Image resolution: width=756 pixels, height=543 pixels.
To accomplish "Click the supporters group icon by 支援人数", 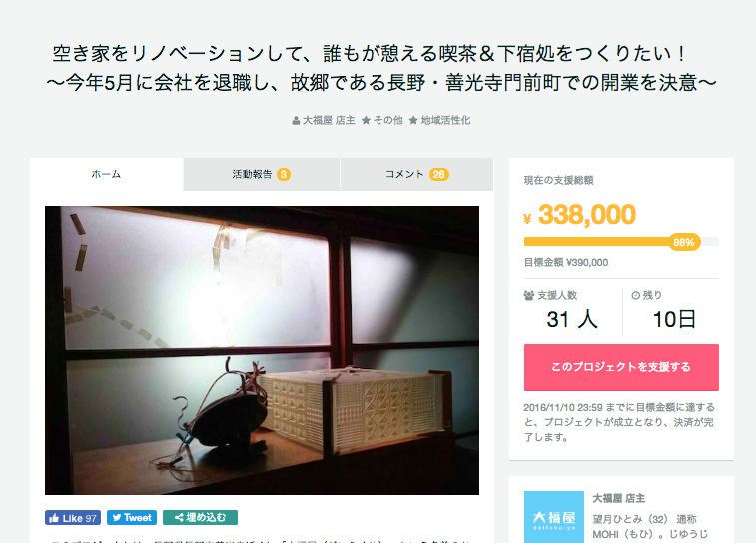I will (529, 295).
